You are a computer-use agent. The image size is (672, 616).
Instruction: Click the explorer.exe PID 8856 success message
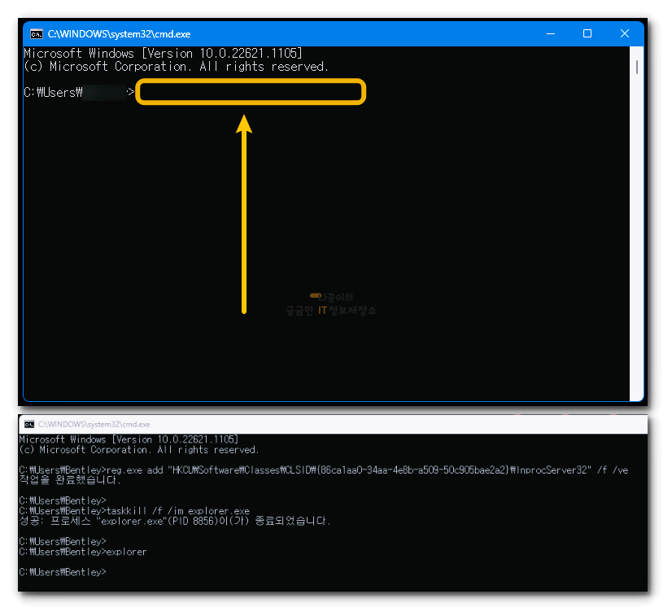pos(175,522)
